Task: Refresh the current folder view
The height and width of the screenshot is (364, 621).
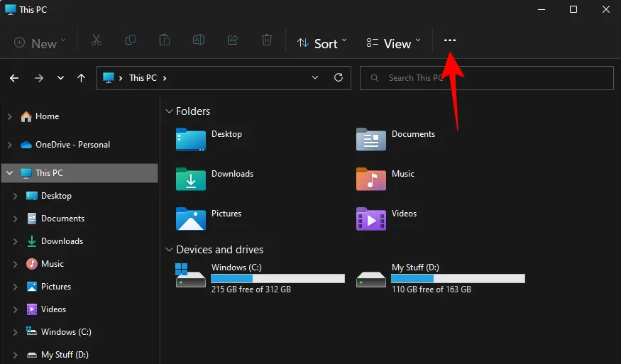Action: [339, 78]
